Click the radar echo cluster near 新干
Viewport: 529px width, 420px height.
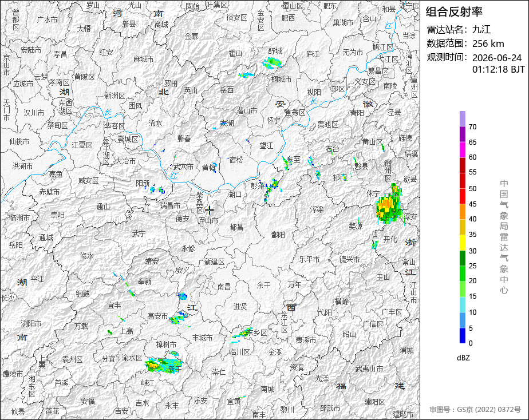[x=163, y=365]
